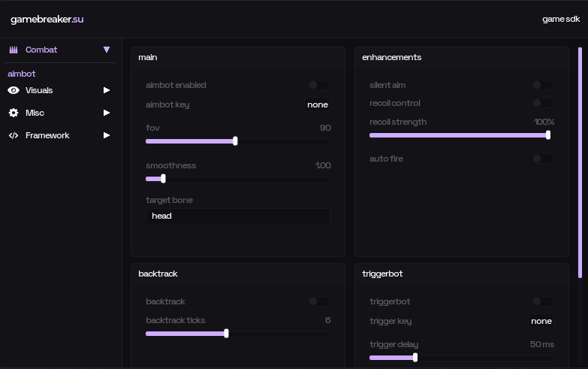The image size is (588, 369).
Task: Collapse the Combat section arrow
Action: [x=107, y=50]
